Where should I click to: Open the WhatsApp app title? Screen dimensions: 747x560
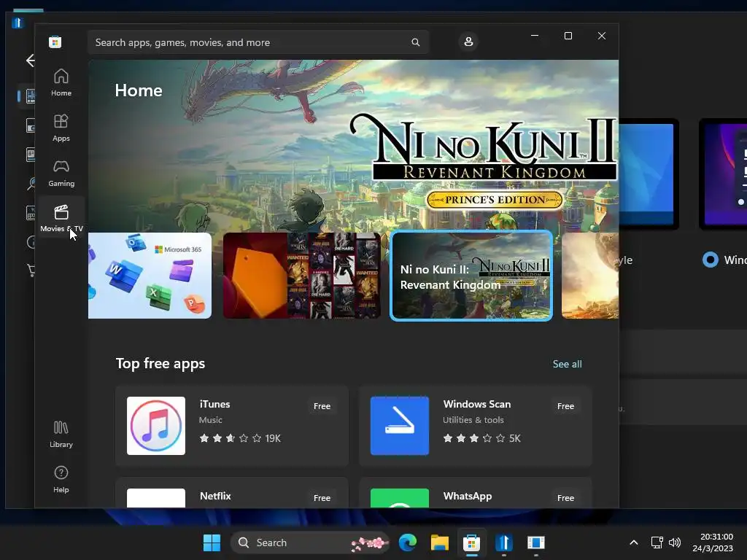tap(468, 496)
